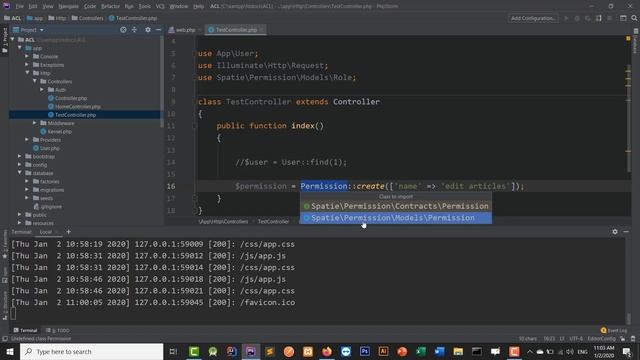Viewport: 640px width, 360px height.
Task: Open HomeController.php in project tree
Action: click(x=78, y=107)
